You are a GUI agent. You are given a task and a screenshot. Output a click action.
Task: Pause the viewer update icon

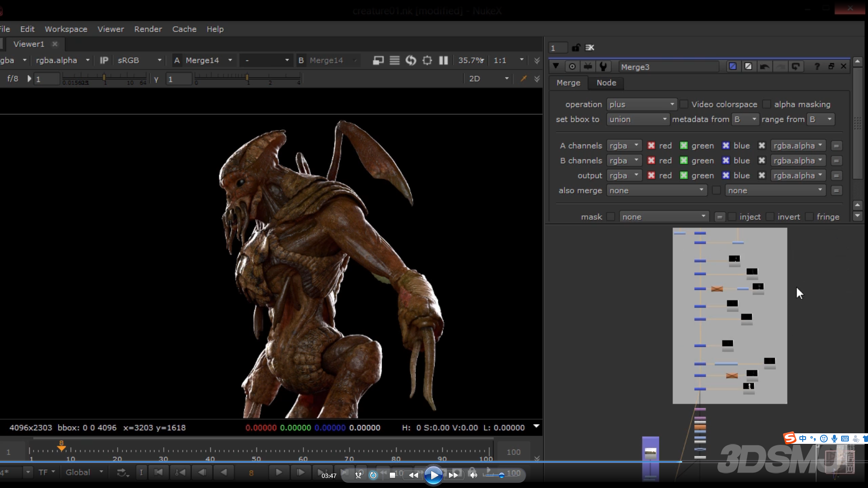(x=444, y=60)
